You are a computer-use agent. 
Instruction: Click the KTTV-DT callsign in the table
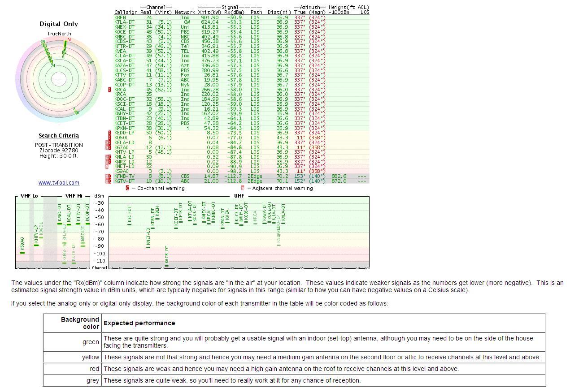[x=125, y=75]
